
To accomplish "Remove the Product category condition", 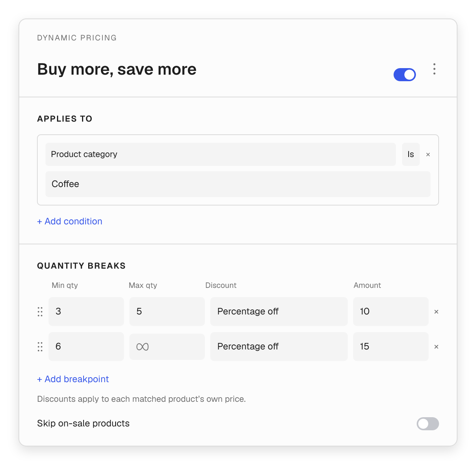I will (428, 154).
